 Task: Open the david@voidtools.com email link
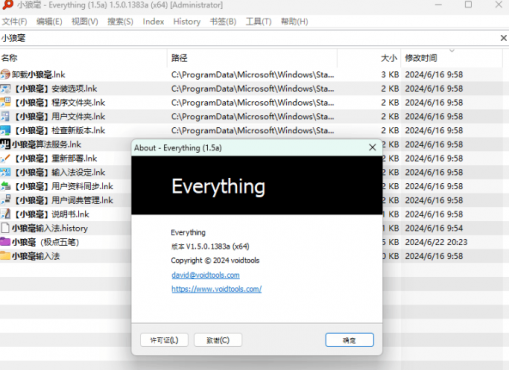tap(205, 275)
